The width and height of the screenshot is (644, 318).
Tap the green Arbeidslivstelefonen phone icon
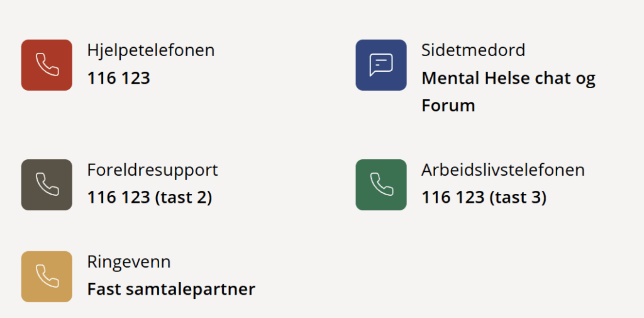pos(381,185)
